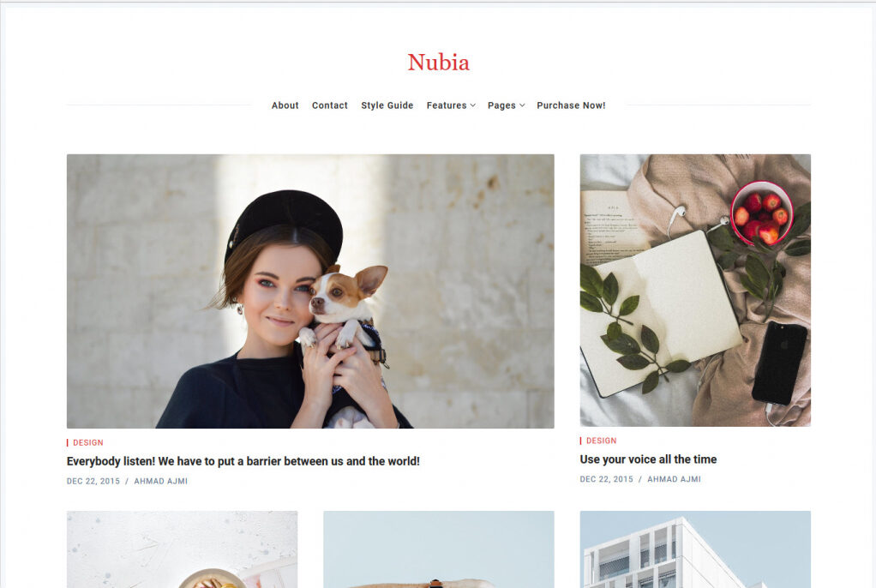This screenshot has width=876, height=588.
Task: Select DESIGN category above 'Use your voice'
Action: click(601, 441)
